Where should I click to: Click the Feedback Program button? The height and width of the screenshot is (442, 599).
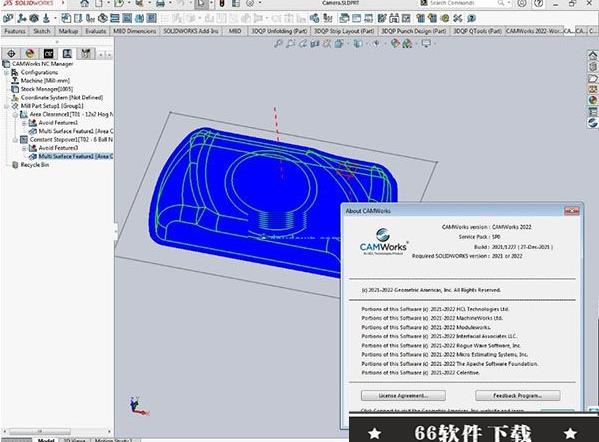(518, 395)
